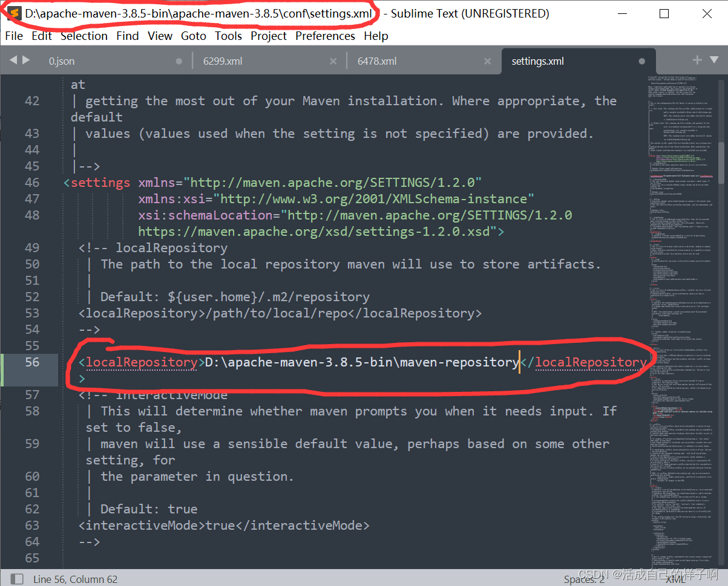This screenshot has width=728, height=586.
Task: Click 'Default: ${user.home}/.m2/repository' text
Action: [235, 296]
